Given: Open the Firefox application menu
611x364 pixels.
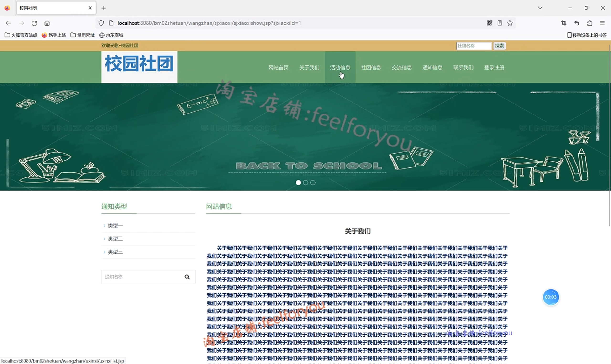Looking at the screenshot, I should point(602,23).
